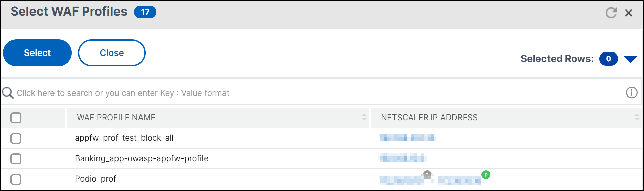Close the Select WAF Profiles dialog
The height and width of the screenshot is (191, 644).
coord(629,13)
